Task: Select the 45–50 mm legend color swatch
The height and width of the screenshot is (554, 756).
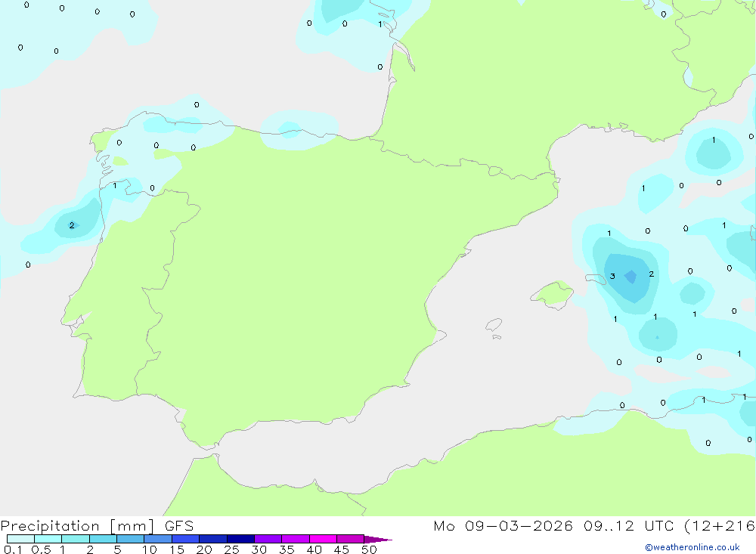Action: click(351, 539)
